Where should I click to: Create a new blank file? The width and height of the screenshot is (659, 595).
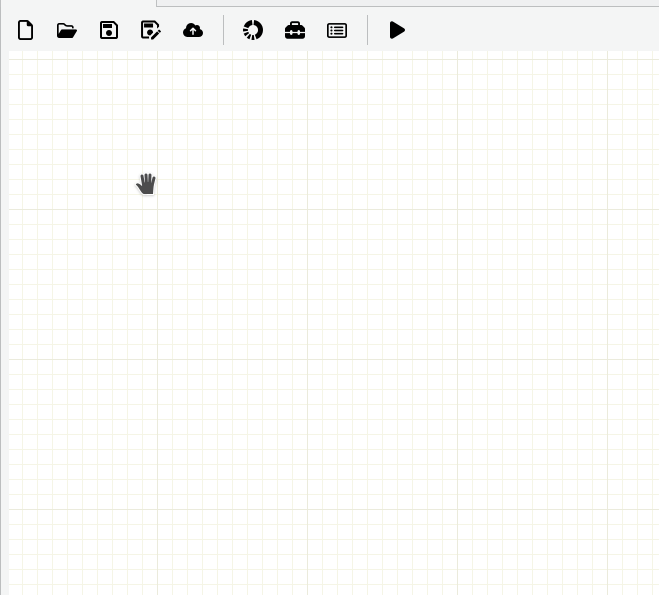coord(26,30)
